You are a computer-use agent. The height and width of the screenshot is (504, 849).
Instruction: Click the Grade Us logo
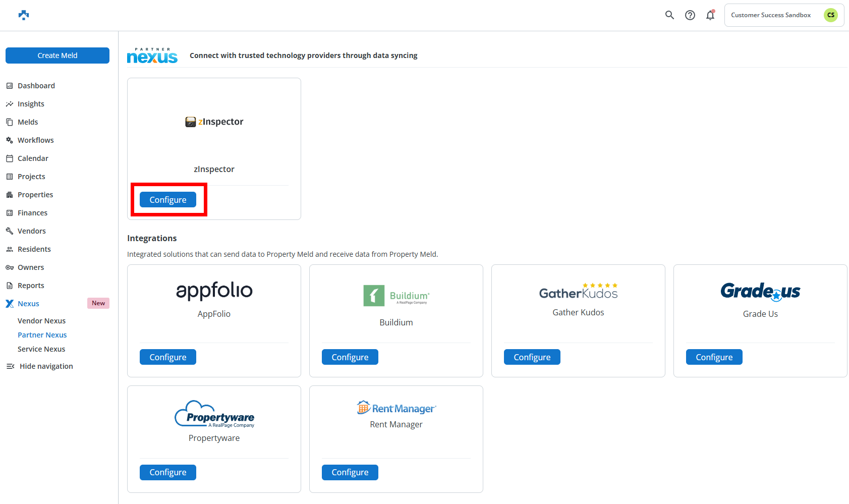tap(760, 291)
